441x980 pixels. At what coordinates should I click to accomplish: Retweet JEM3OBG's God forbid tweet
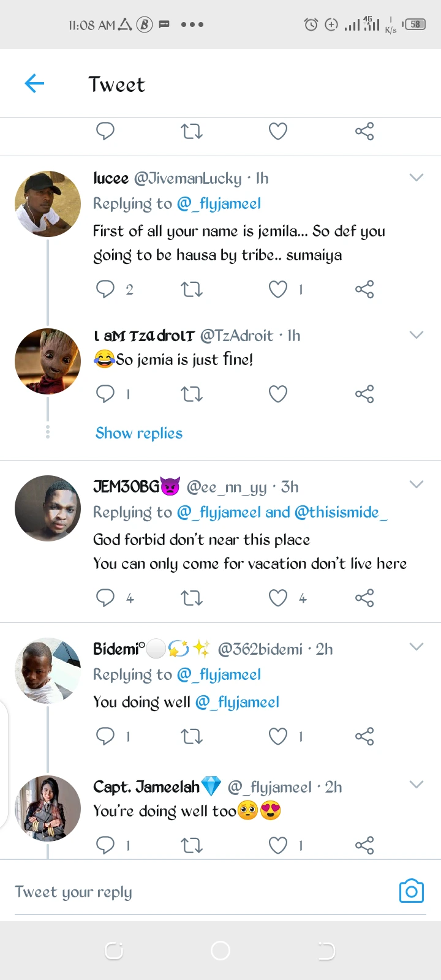192,598
